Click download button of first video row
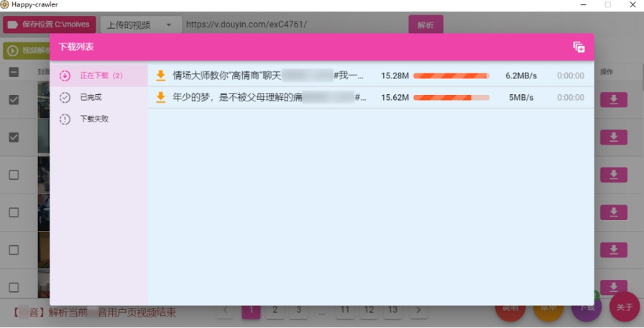Screen dimensions: 644x328 point(614,100)
